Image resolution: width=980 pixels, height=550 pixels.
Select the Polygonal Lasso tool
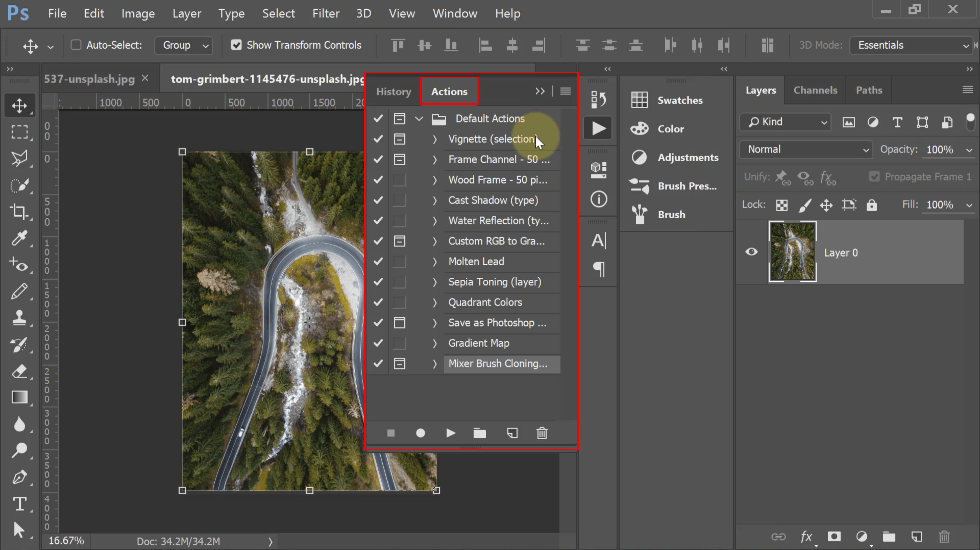pyautogui.click(x=19, y=158)
